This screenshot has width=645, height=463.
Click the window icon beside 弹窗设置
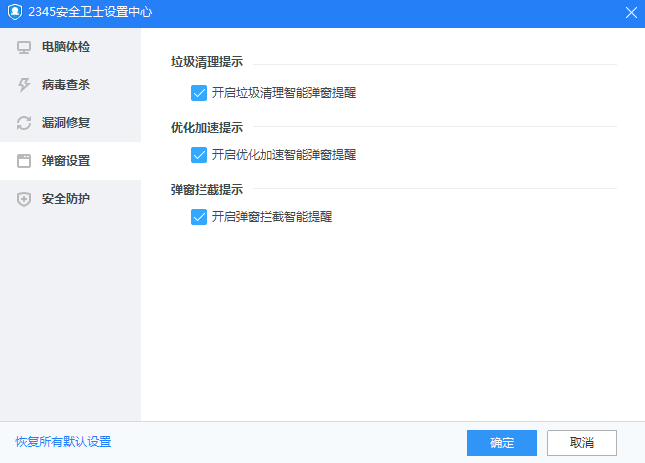point(24,161)
